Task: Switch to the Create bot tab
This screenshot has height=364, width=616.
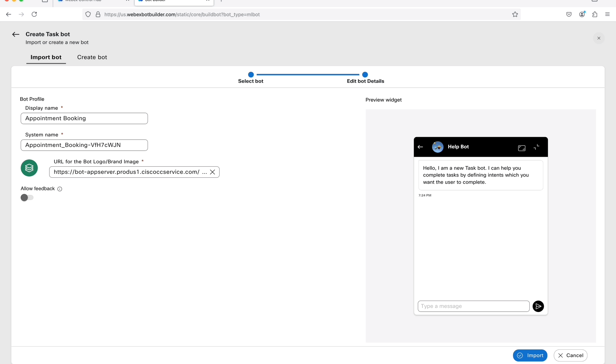Action: (92, 57)
